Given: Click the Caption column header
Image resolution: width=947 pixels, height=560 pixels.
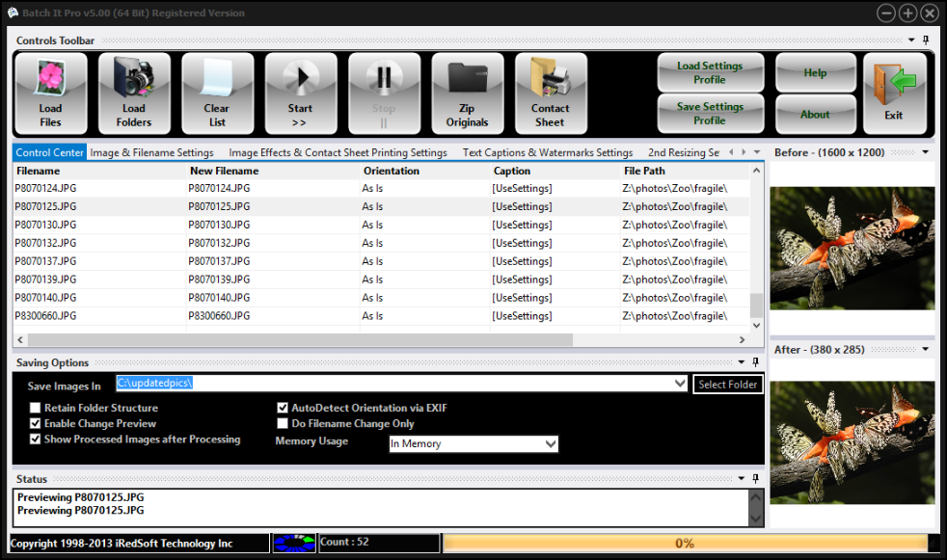Looking at the screenshot, I should [x=555, y=171].
